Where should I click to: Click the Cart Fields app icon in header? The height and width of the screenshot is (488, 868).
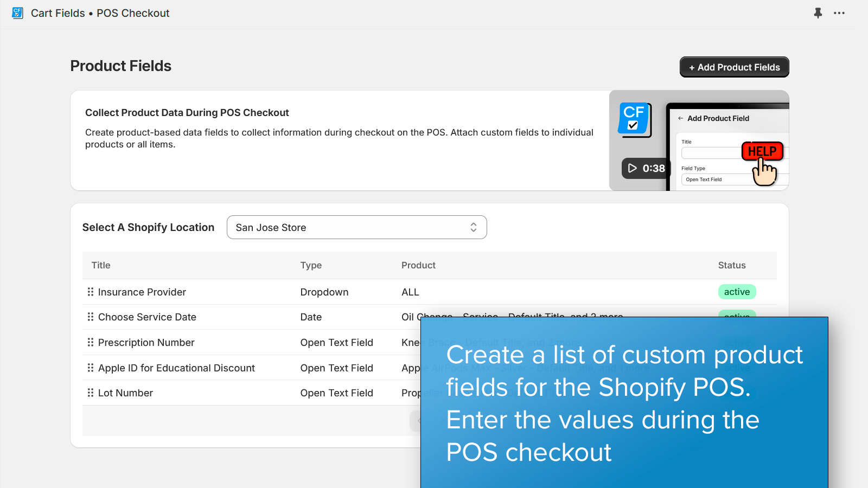[17, 13]
